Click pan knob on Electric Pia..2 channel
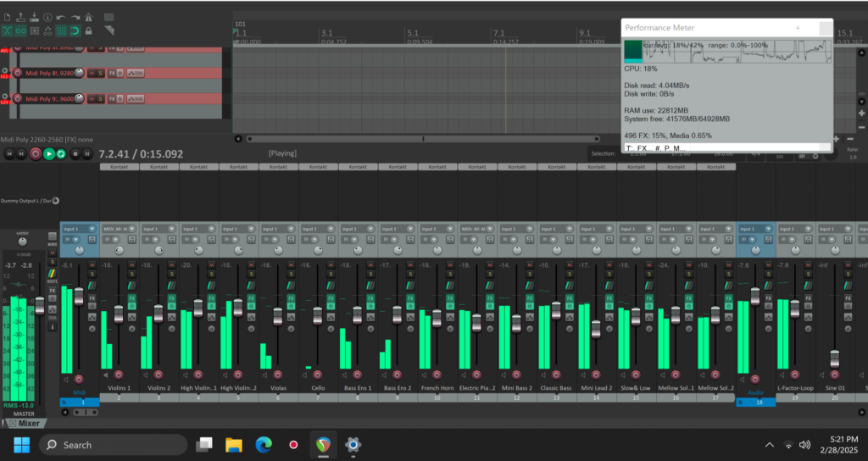Image resolution: width=868 pixels, height=461 pixels. pyautogui.click(x=477, y=251)
